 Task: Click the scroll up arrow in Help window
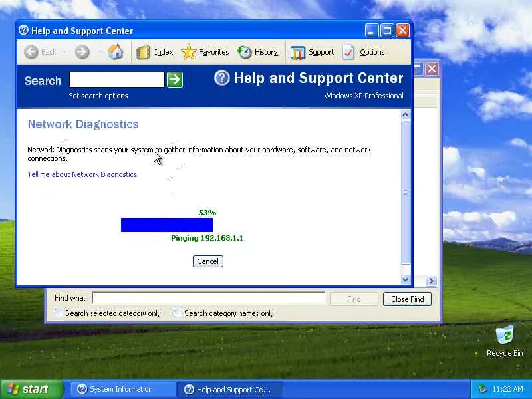click(x=405, y=115)
